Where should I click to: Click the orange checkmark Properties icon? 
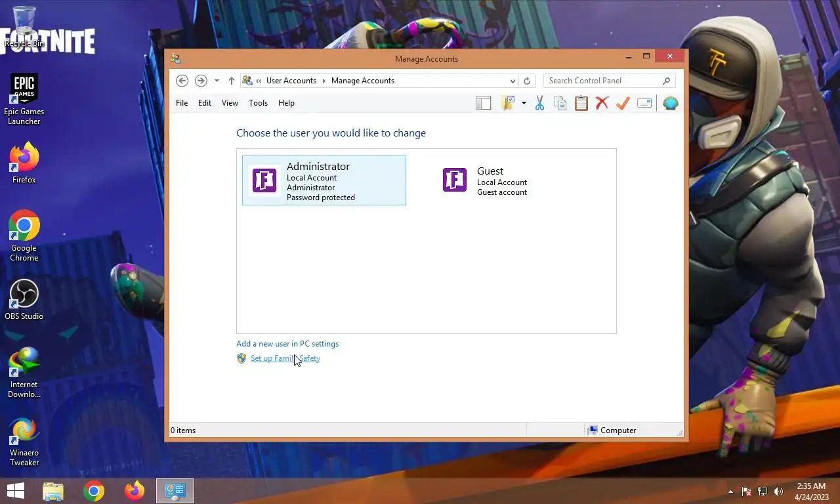tap(623, 103)
